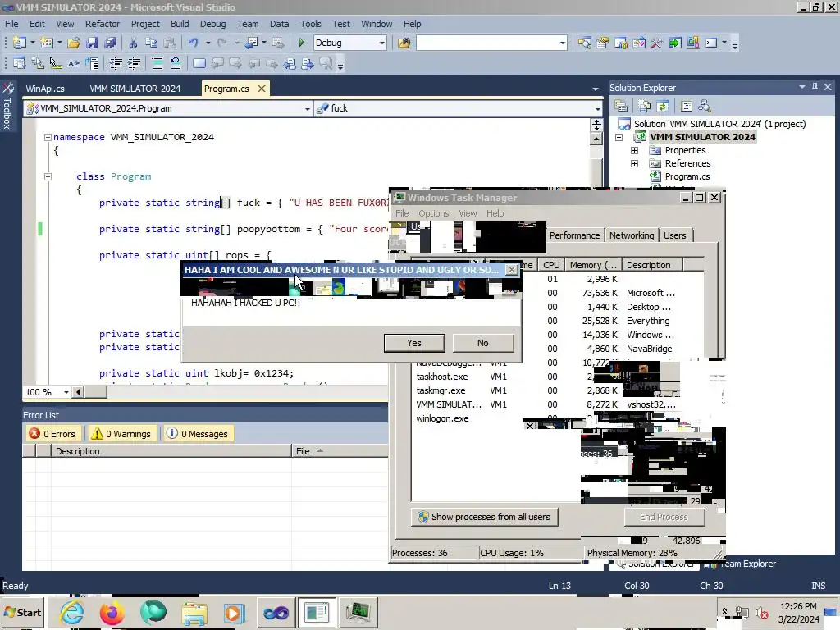This screenshot has height=630, width=840.
Task: Open the Toolbox side panel
Action: point(7,106)
